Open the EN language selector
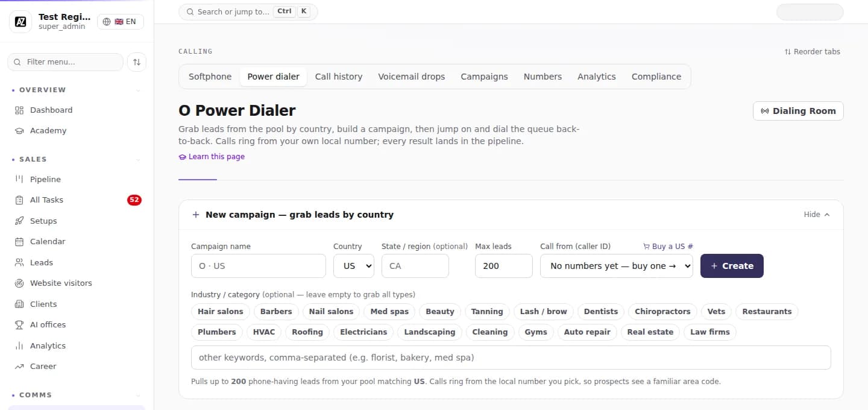 click(x=120, y=22)
